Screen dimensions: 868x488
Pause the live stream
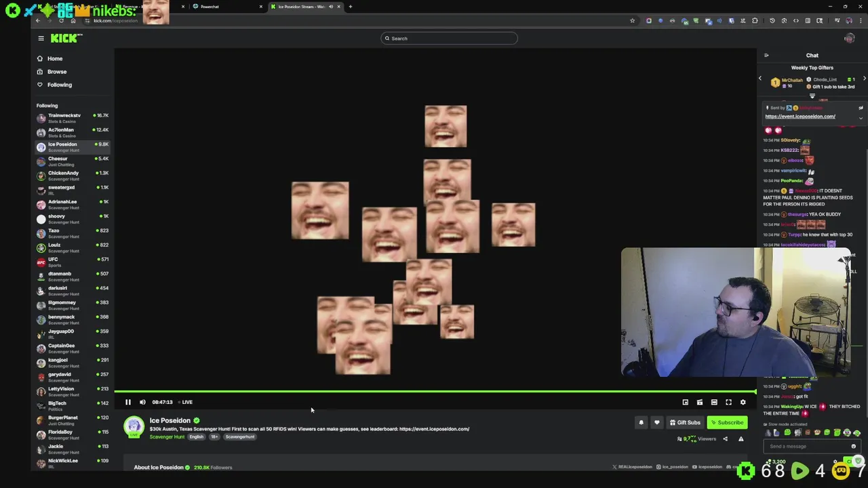pyautogui.click(x=127, y=402)
